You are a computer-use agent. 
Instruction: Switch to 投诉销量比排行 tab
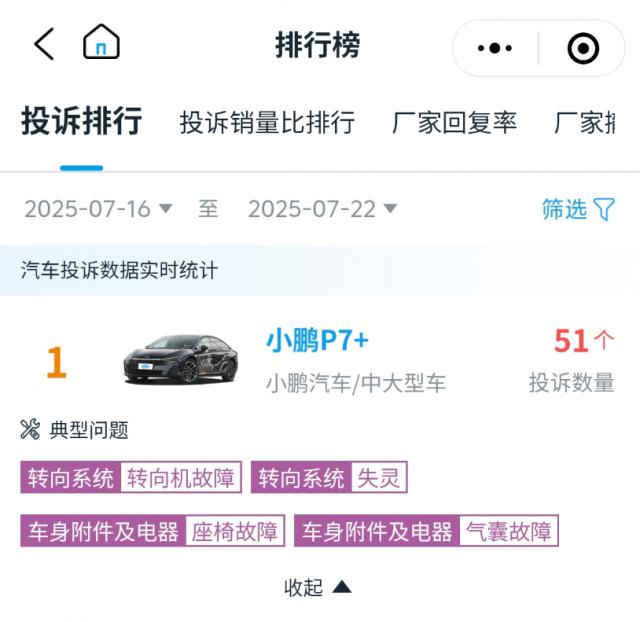pyautogui.click(x=267, y=123)
